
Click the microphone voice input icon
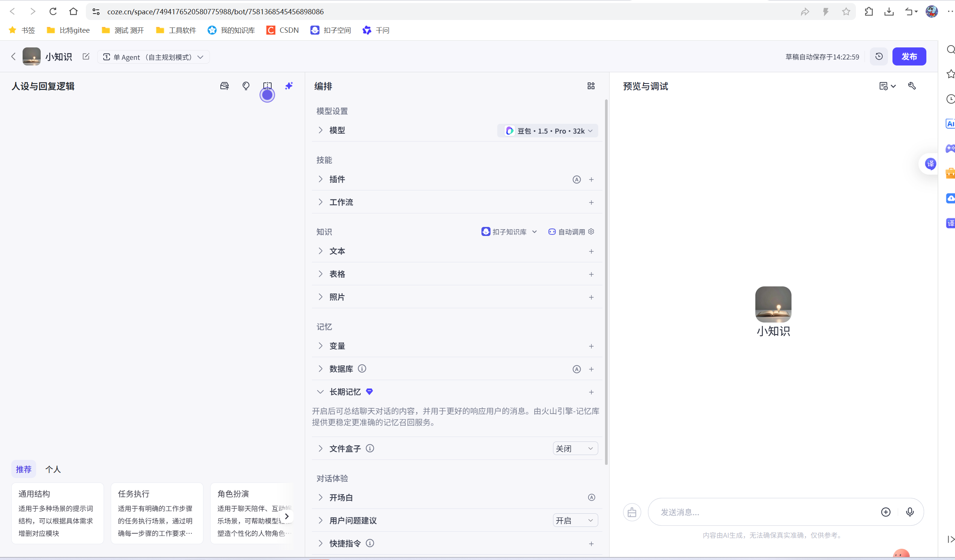909,512
